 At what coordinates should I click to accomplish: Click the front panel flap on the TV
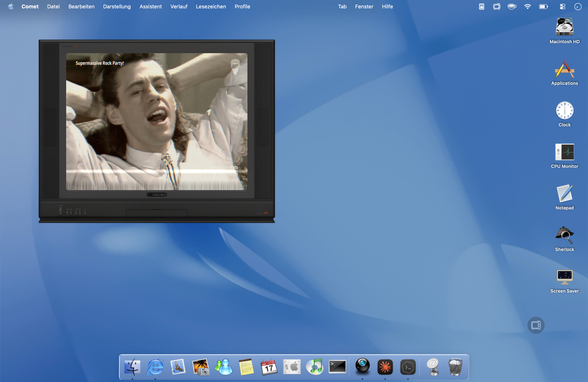point(157,213)
